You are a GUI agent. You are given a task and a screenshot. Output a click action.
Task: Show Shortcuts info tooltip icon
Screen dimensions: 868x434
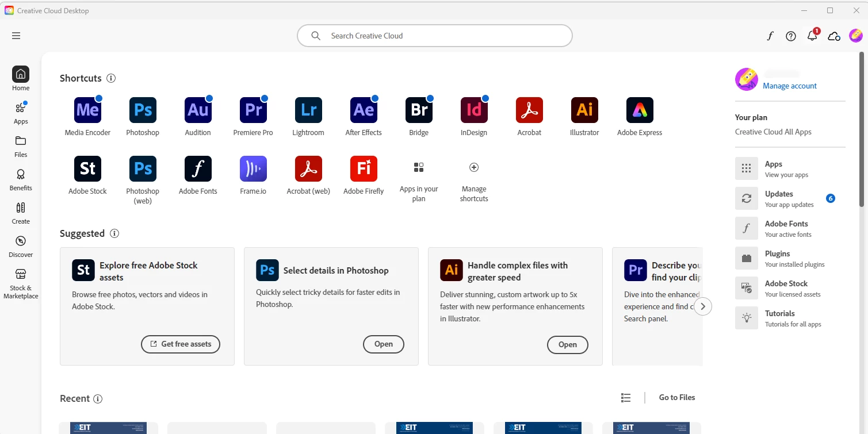point(111,78)
